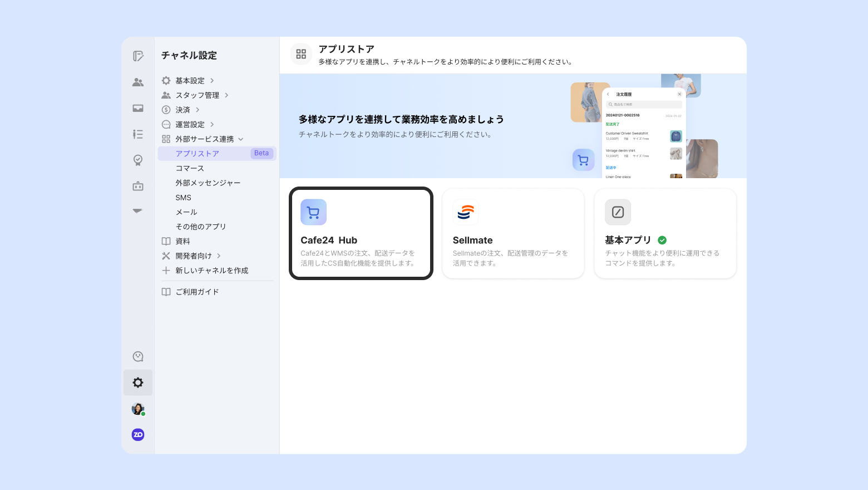Open the ご利用ガイド link

click(x=198, y=292)
